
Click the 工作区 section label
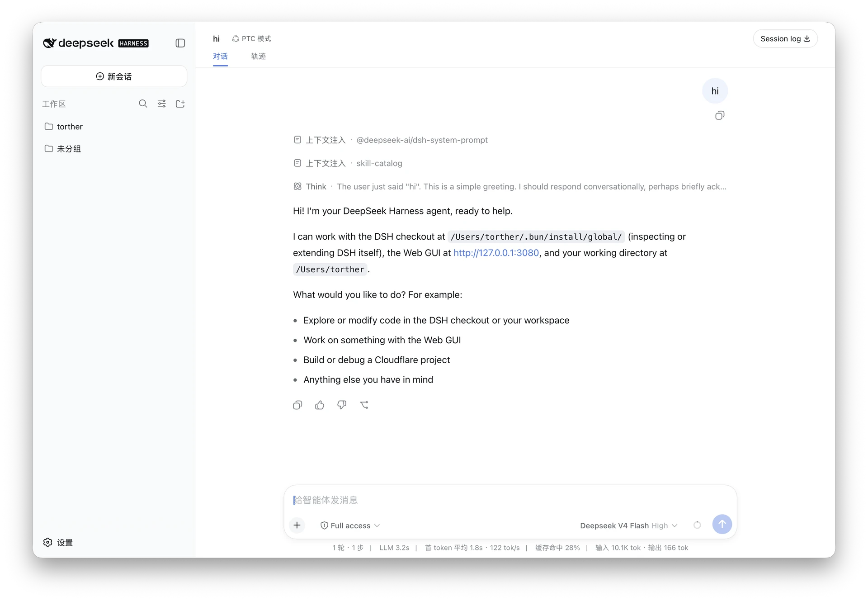(54, 104)
